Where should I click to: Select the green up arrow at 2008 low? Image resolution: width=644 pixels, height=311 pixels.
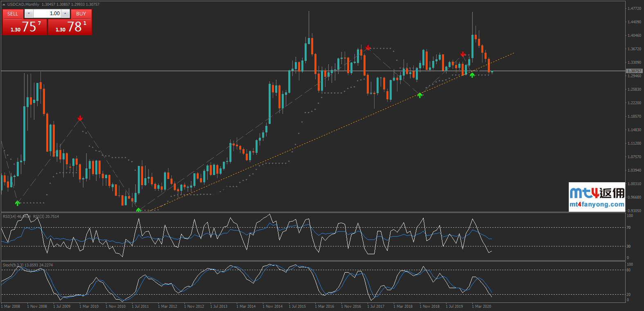(18, 203)
